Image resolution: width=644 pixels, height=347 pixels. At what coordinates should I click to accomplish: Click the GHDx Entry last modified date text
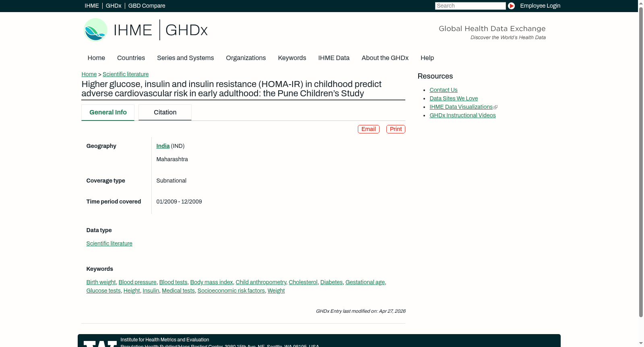361,311
